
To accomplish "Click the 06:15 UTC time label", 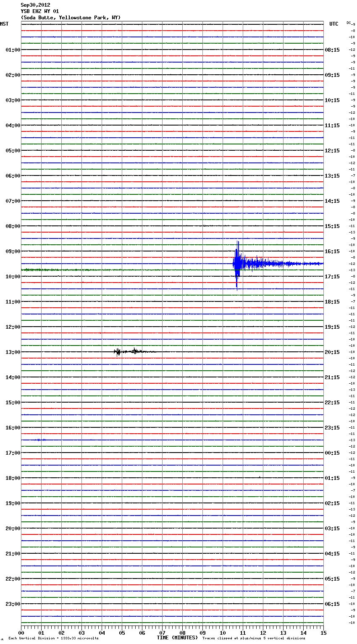I will pyautogui.click(x=332, y=604).
